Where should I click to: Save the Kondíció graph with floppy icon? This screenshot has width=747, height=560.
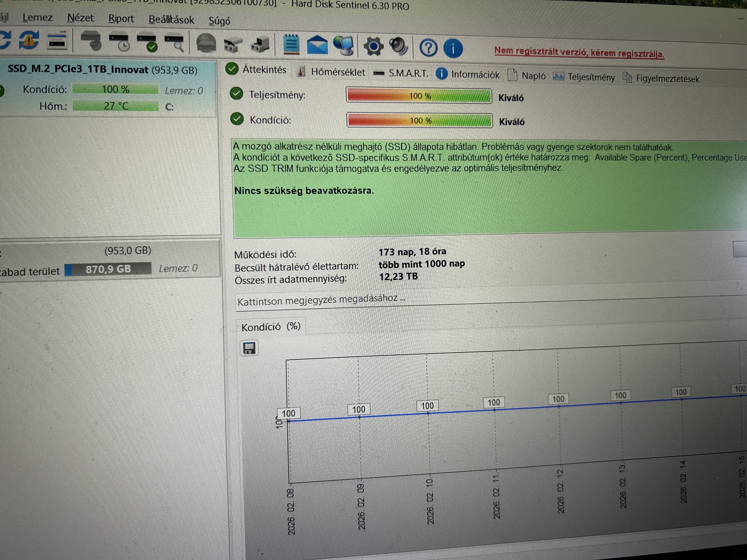pyautogui.click(x=249, y=348)
